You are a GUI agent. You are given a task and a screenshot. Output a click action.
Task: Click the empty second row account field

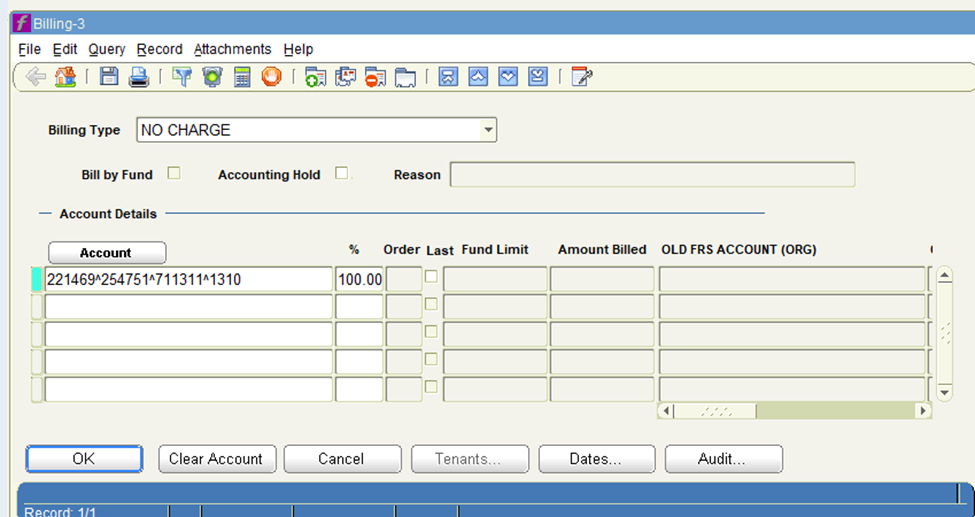[188, 307]
